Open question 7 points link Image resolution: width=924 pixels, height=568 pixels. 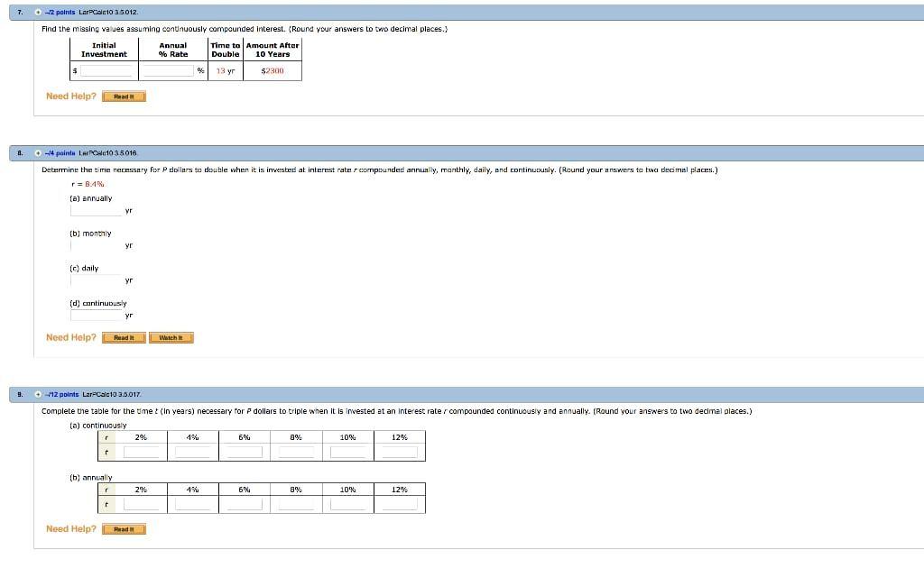[x=60, y=13]
